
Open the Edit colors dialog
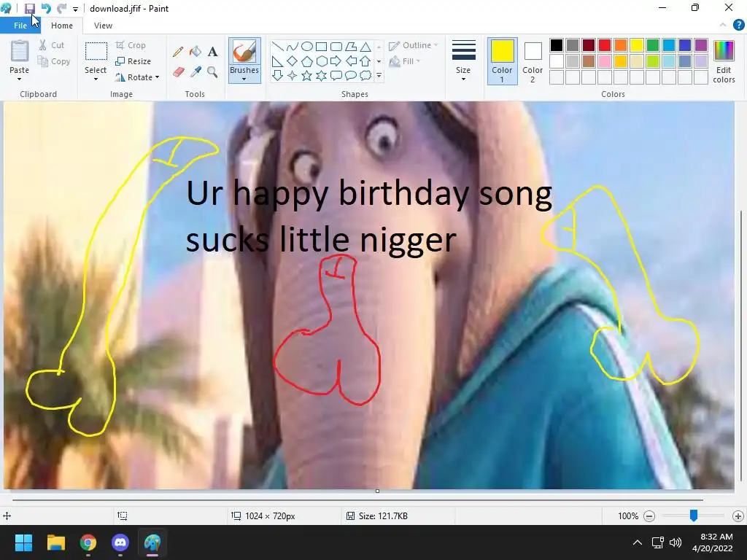pos(724,61)
